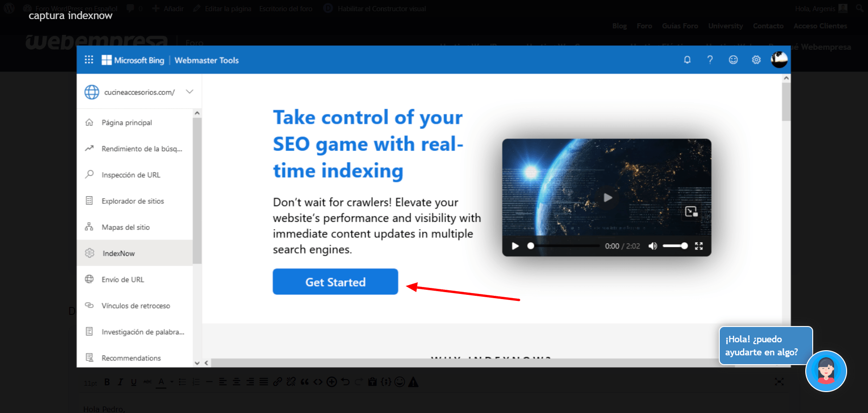Viewport: 868px width, 413px height.
Task: Insert a horizontal line
Action: pyautogui.click(x=209, y=382)
